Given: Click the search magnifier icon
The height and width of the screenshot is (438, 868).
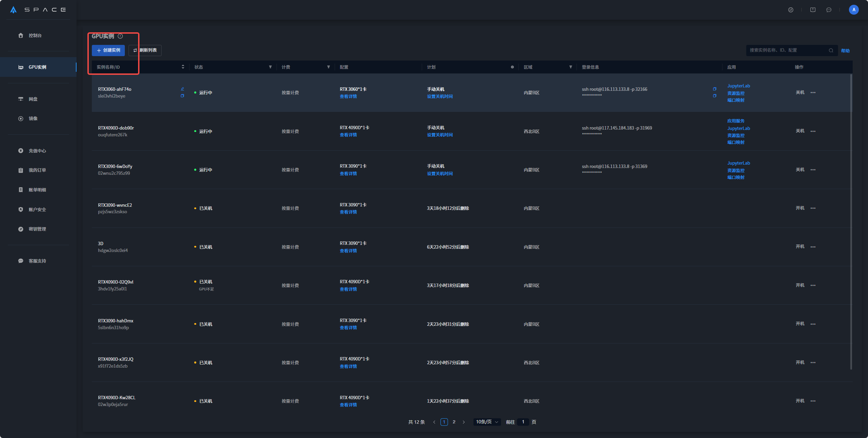Looking at the screenshot, I should point(831,50).
